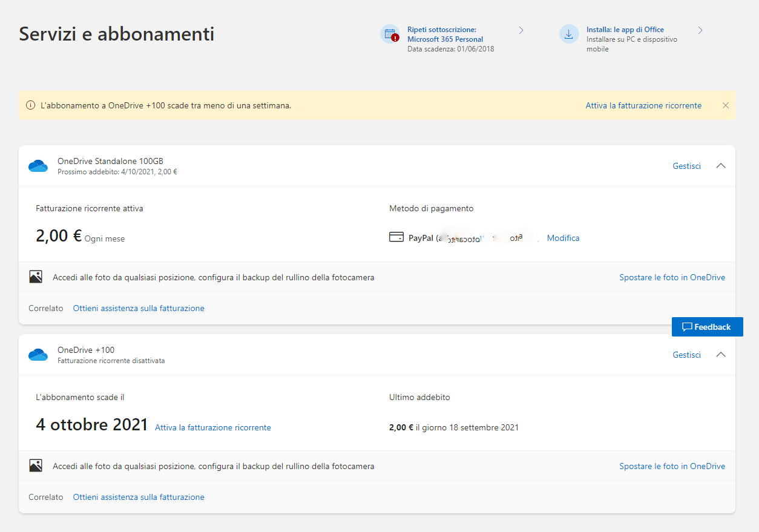
Task: Click Gestisci for OneDrive Standalone 100GB
Action: pyautogui.click(x=686, y=166)
